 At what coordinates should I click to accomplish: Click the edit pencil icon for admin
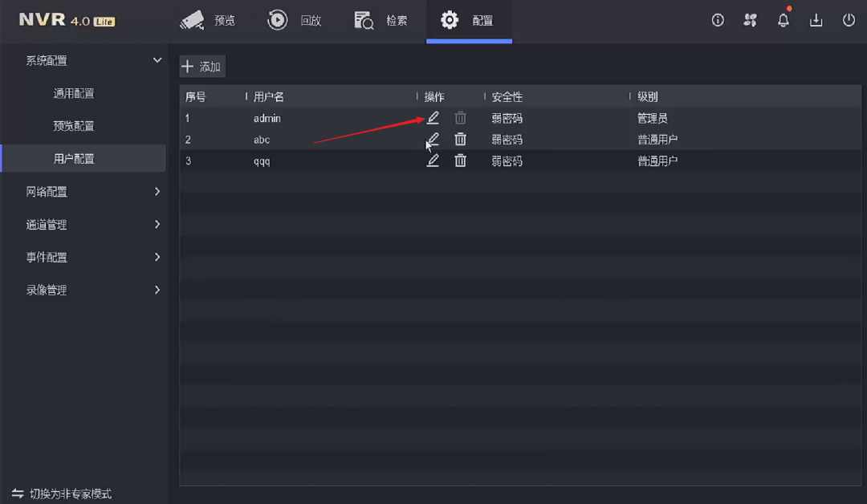[x=433, y=118]
